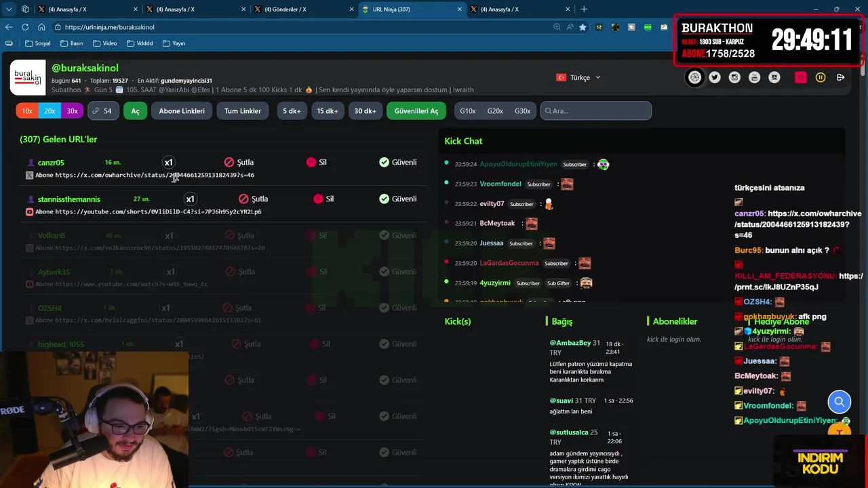Open the Basın bookmarks folder

pyautogui.click(x=72, y=43)
